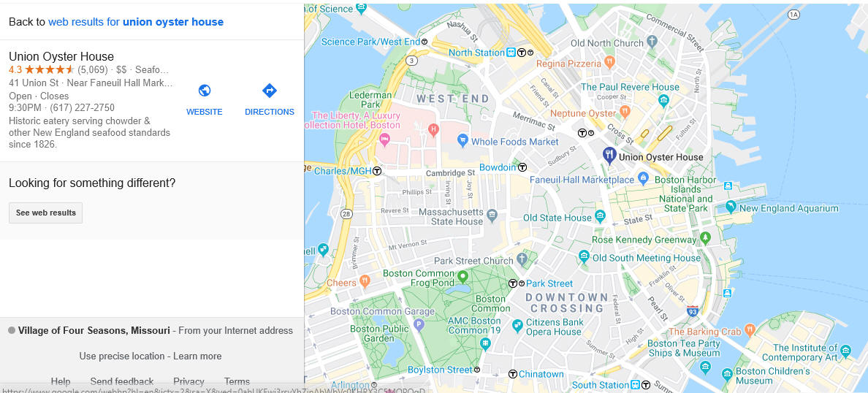Open the Terms footer link
The height and width of the screenshot is (393, 868).
(x=237, y=381)
